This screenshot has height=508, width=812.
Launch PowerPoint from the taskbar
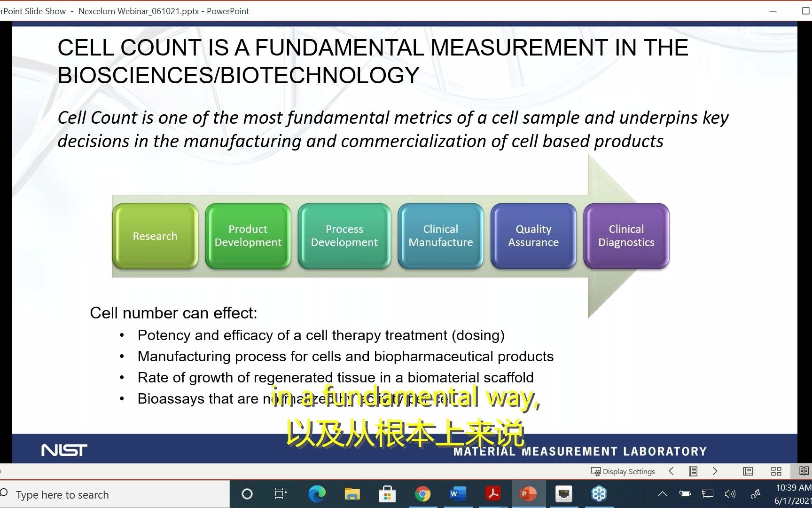528,494
